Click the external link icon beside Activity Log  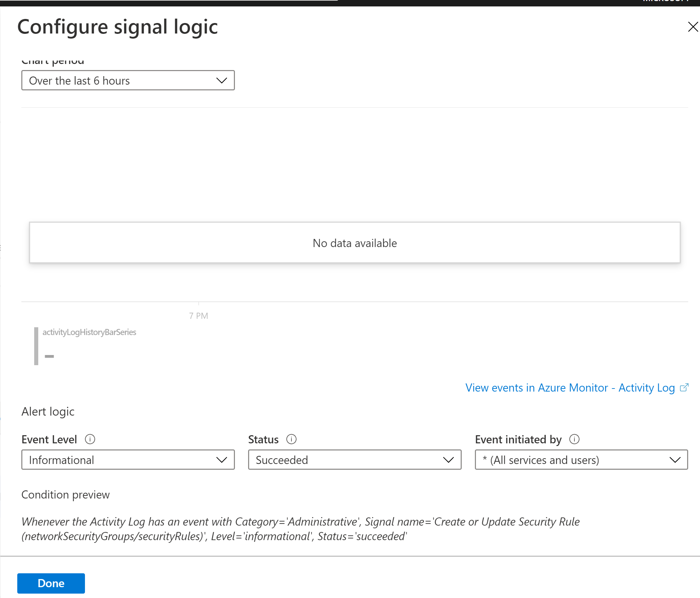point(684,387)
